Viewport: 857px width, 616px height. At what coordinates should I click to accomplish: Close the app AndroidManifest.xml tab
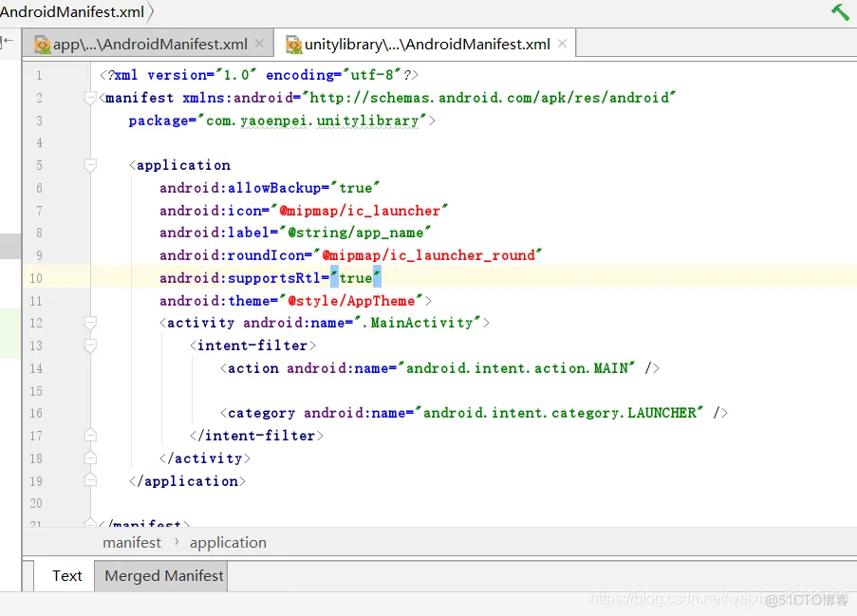(x=260, y=44)
